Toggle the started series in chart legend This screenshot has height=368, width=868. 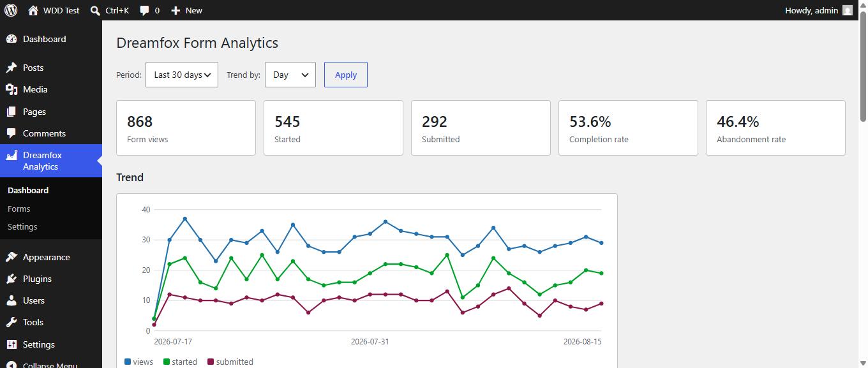tap(180, 362)
